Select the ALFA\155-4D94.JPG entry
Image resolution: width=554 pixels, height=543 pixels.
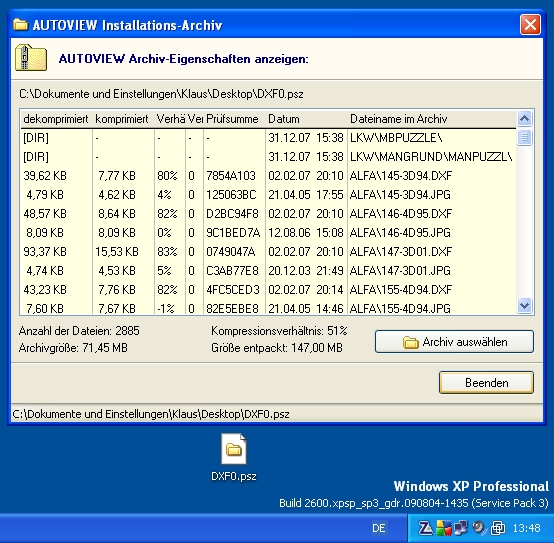(x=268, y=308)
